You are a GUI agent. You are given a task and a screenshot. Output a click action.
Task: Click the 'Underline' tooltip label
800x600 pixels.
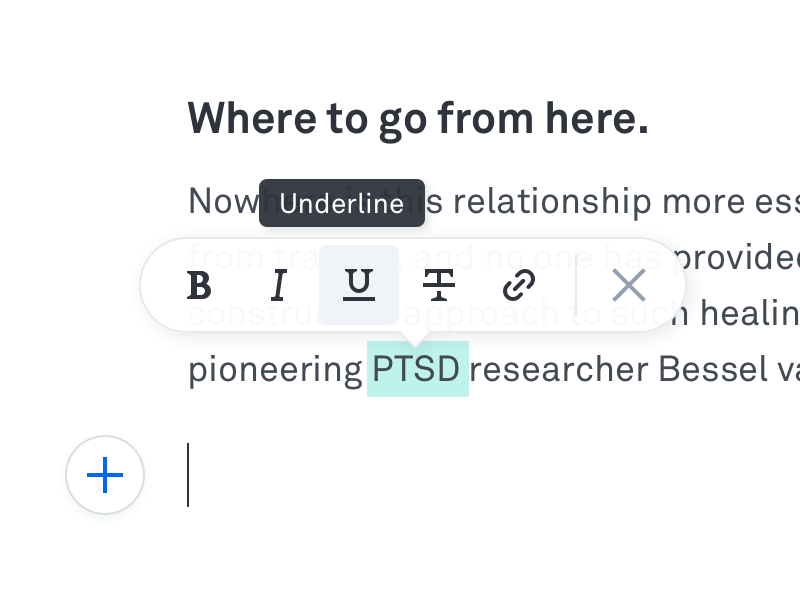[x=342, y=204]
